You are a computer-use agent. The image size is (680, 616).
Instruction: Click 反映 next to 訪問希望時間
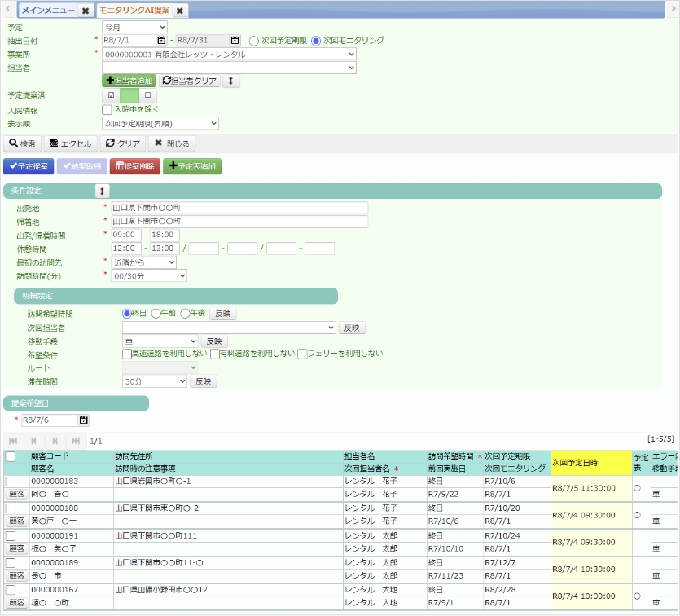(x=223, y=314)
